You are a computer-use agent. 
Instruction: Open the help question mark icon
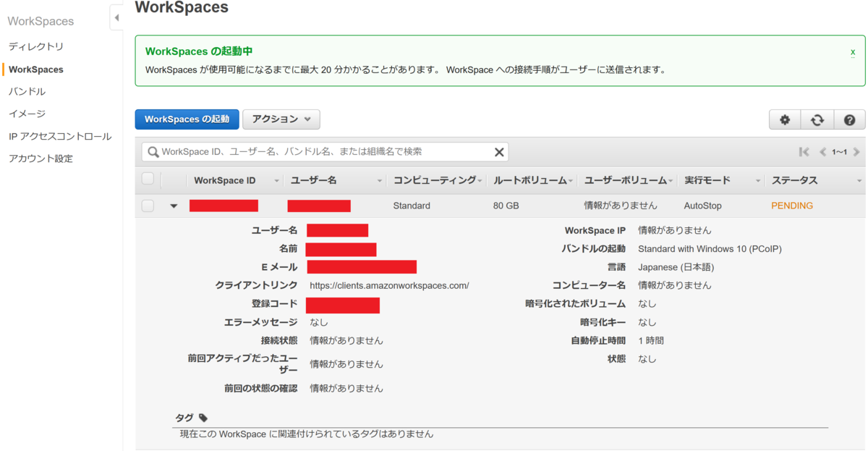coord(850,119)
